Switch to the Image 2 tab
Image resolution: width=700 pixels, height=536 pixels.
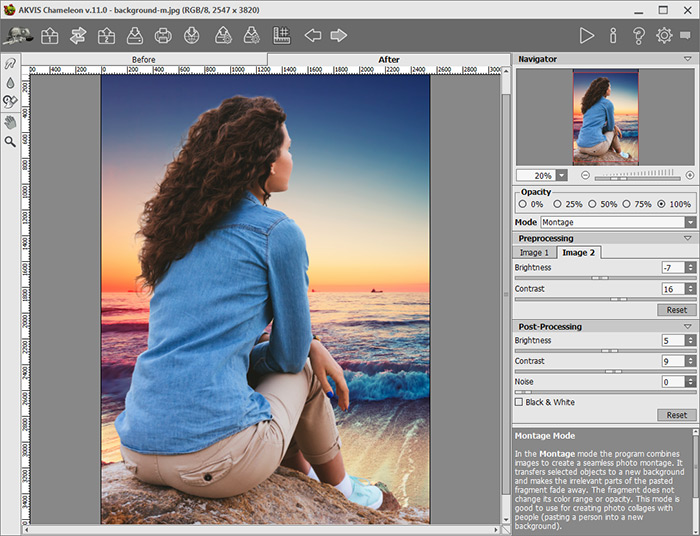[579, 253]
